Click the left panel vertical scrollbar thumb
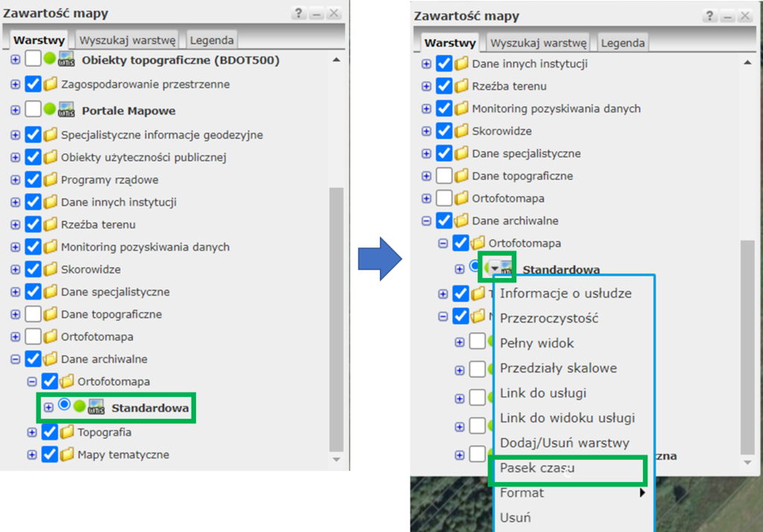Image resolution: width=763 pixels, height=532 pixels. 336,313
